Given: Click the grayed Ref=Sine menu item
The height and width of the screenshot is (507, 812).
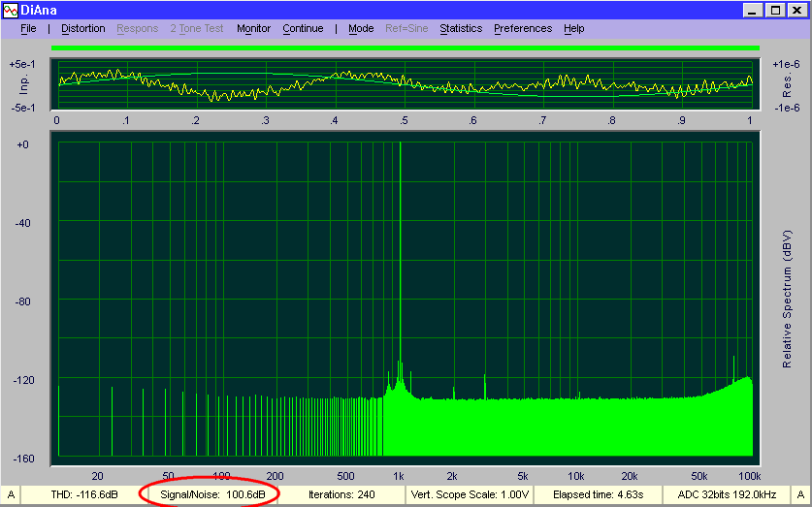Looking at the screenshot, I should click(406, 28).
